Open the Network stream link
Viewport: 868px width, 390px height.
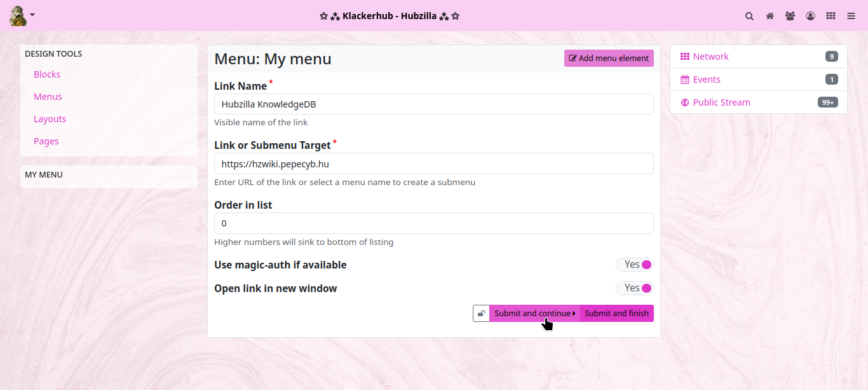pos(710,57)
